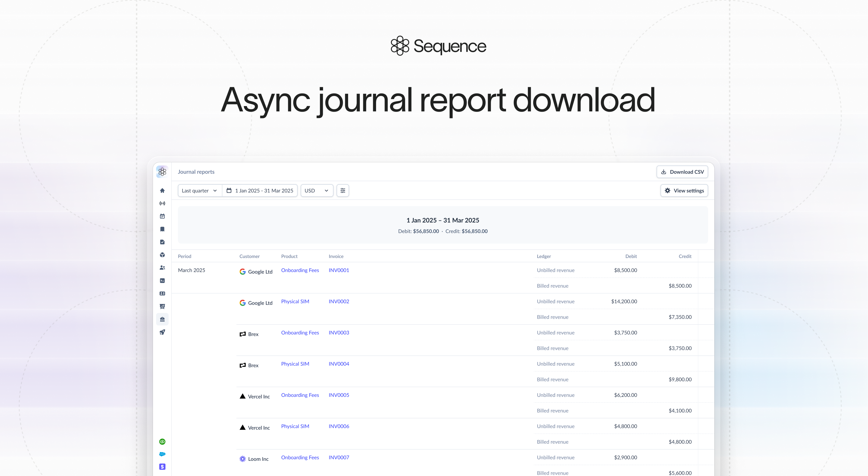Viewport: 868px width, 476px height.
Task: Click the Loom logo in the INV0007 row
Action: 243,459
